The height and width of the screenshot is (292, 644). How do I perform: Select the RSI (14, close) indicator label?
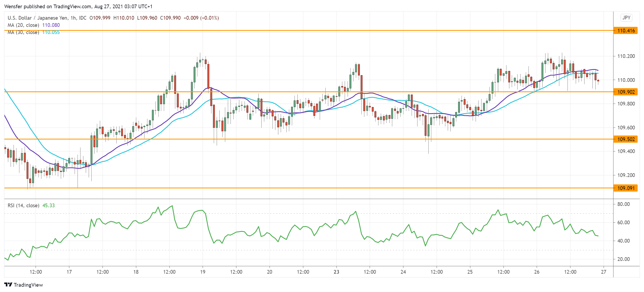(x=23, y=205)
